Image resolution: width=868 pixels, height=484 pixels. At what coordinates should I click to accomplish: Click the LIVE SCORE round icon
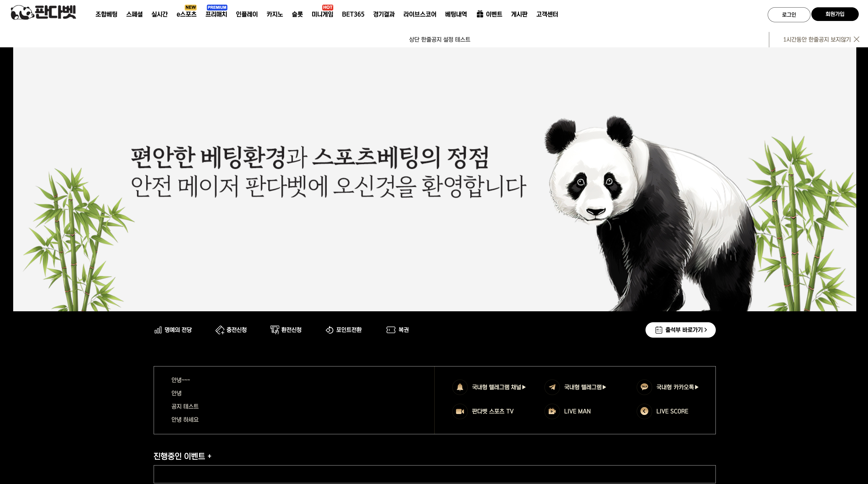click(x=644, y=411)
